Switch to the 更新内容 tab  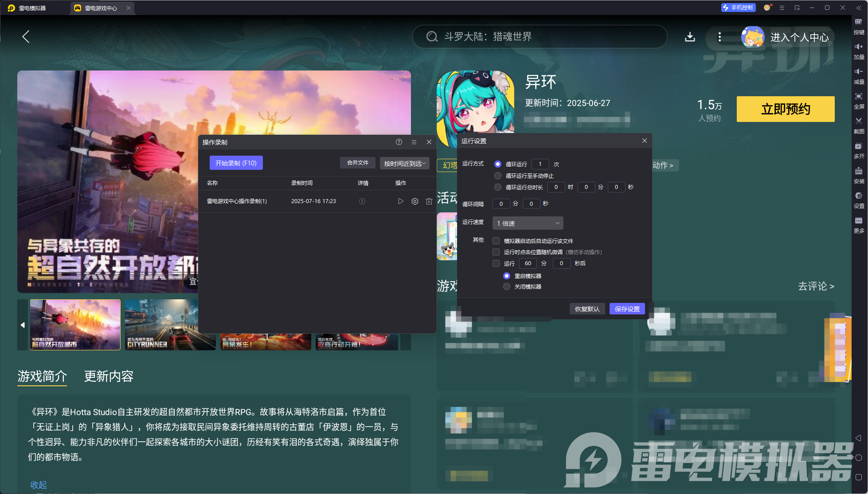click(108, 376)
